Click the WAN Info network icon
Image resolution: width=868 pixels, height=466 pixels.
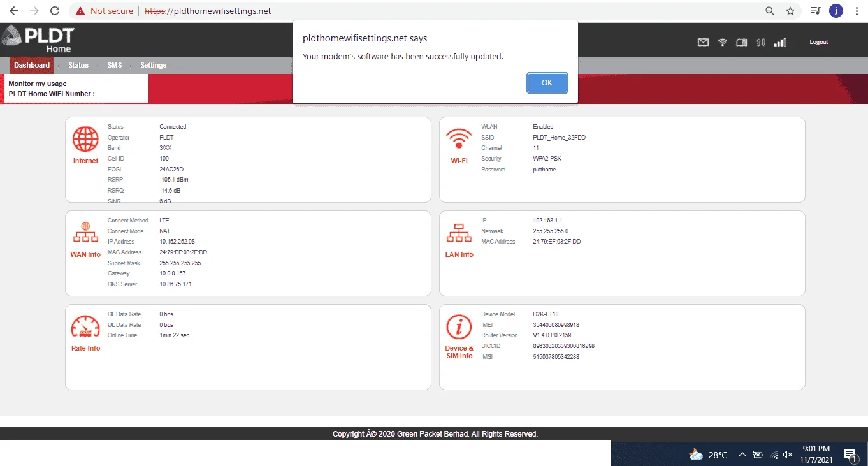pyautogui.click(x=85, y=233)
